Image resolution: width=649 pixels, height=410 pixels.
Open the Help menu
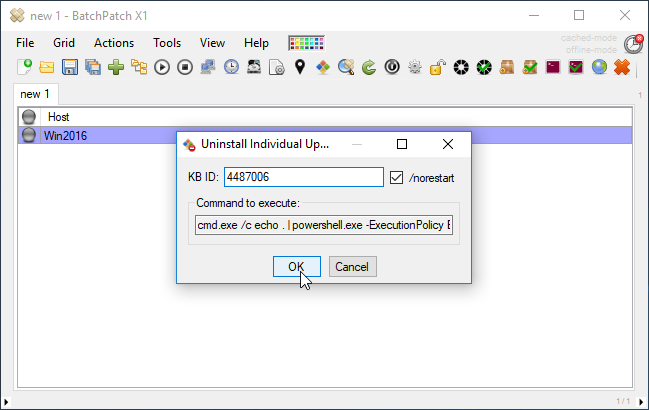point(256,43)
